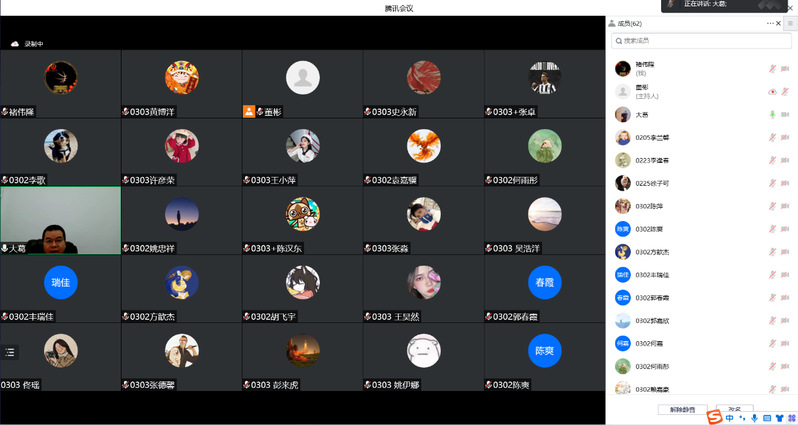This screenshot has height=425, width=798.
Task: Click the cloud recording icon beside 录制中
Action: pyautogui.click(x=15, y=44)
